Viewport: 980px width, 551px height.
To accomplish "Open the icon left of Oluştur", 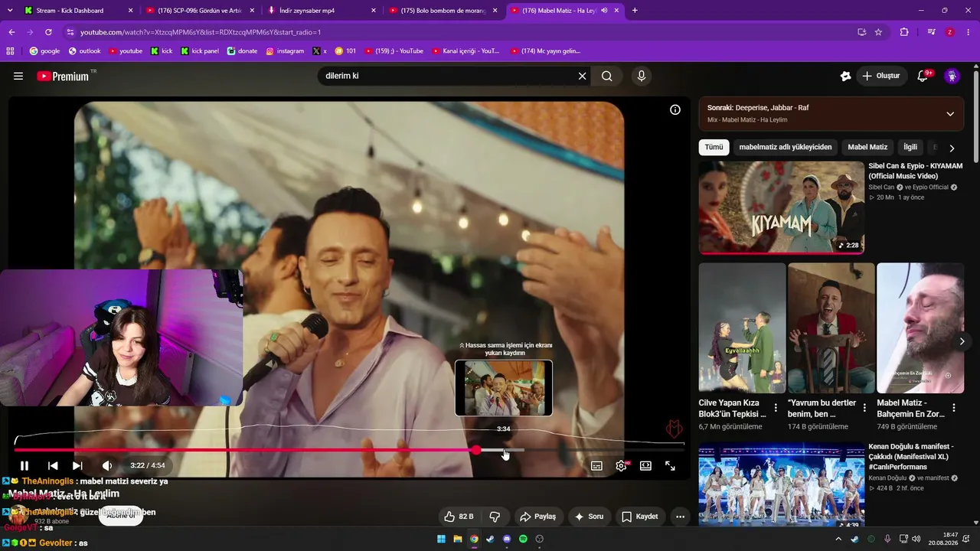I will pyautogui.click(x=845, y=76).
